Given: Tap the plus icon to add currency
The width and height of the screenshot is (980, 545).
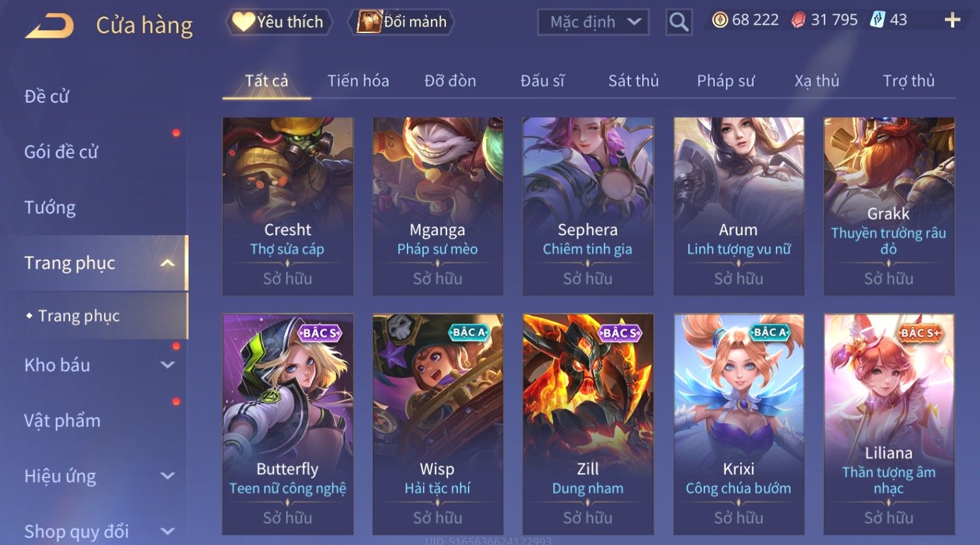Looking at the screenshot, I should click(x=953, y=20).
